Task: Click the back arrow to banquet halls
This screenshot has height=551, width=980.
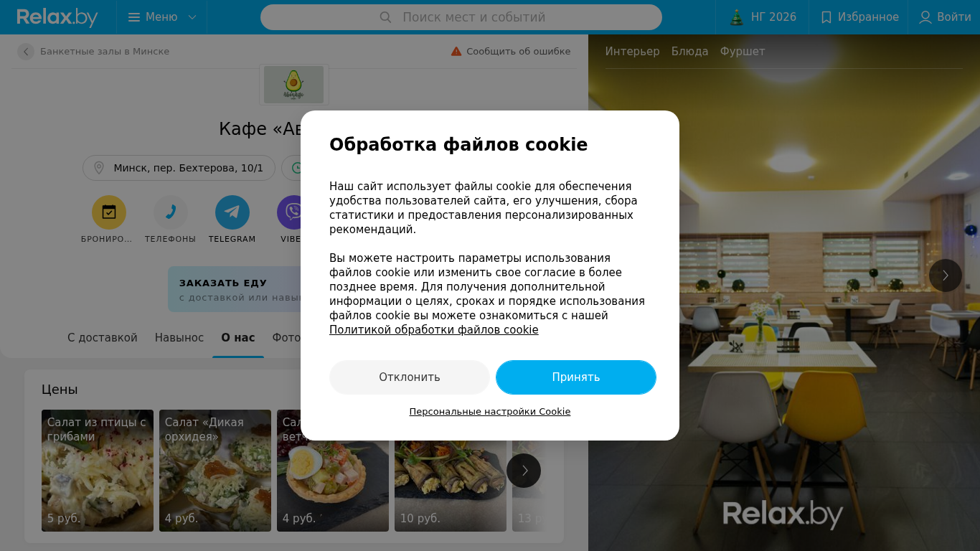Action: (26, 52)
